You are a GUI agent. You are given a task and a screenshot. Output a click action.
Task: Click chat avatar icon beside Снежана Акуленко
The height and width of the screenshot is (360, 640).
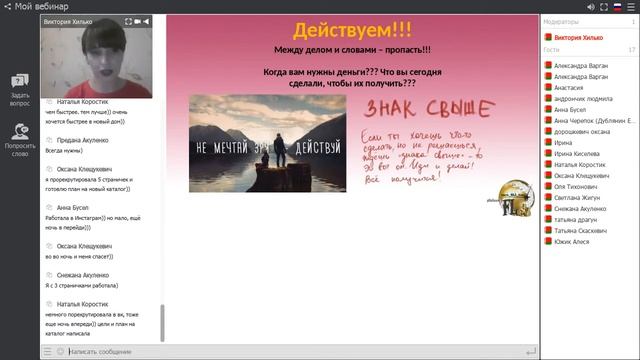click(49, 275)
